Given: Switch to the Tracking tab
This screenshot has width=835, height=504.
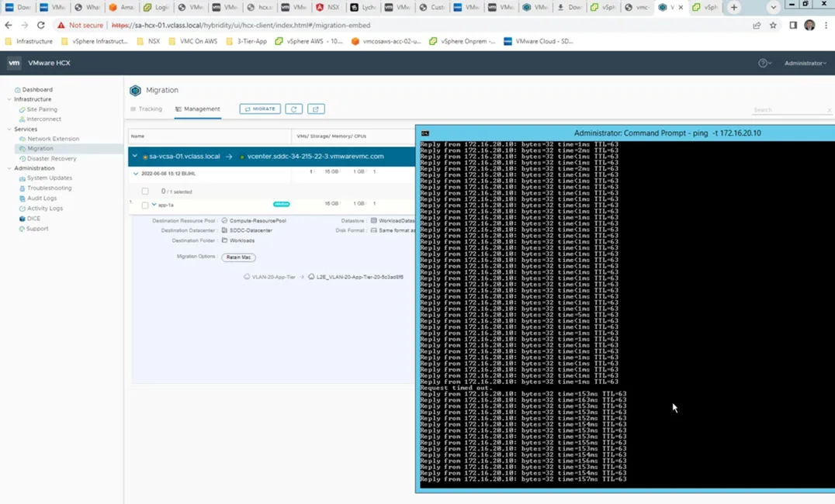Looking at the screenshot, I should click(147, 109).
